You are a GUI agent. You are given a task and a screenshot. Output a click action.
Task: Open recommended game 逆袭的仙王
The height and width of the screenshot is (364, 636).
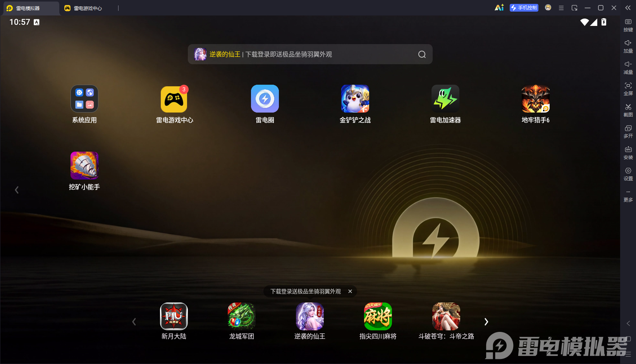310,316
